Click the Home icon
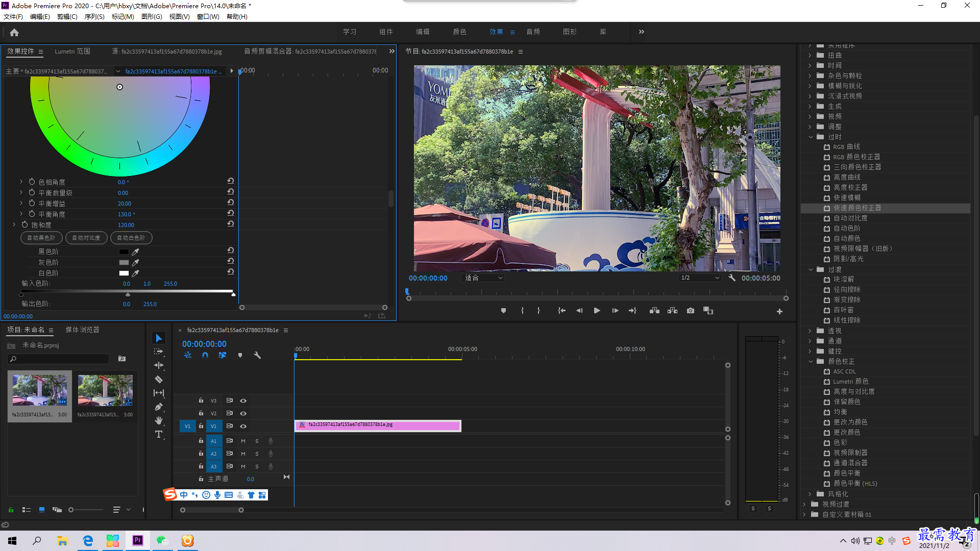Image resolution: width=980 pixels, height=551 pixels. (x=14, y=32)
